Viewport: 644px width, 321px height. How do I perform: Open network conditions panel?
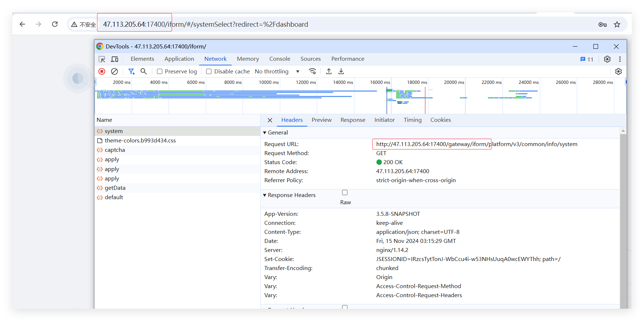click(x=312, y=72)
